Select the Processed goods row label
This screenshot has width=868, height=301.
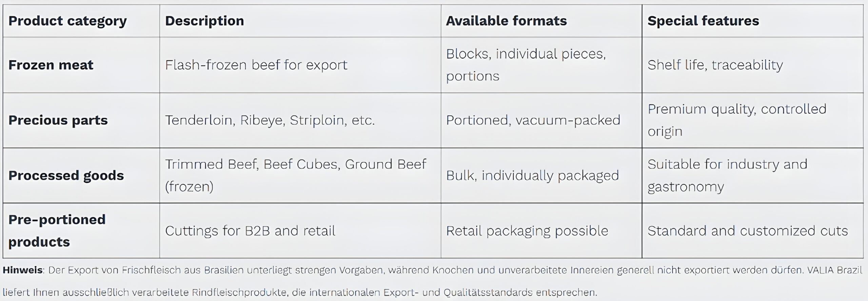tap(66, 176)
